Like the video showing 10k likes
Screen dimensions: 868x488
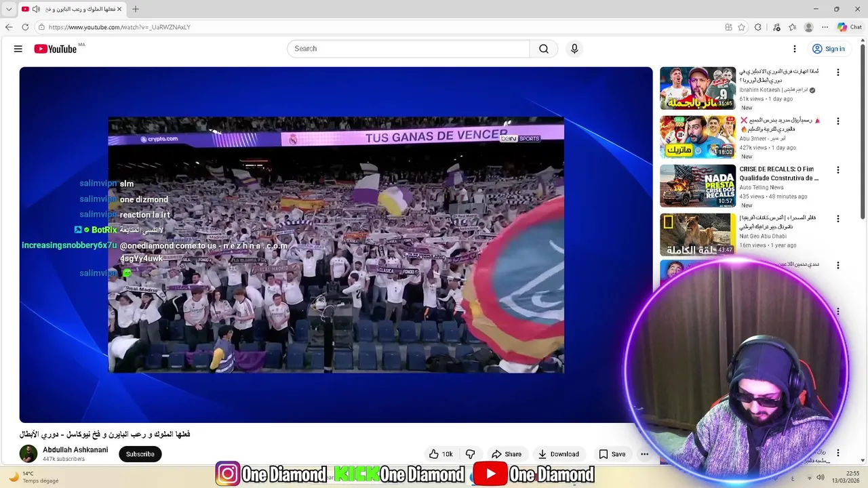(x=441, y=454)
